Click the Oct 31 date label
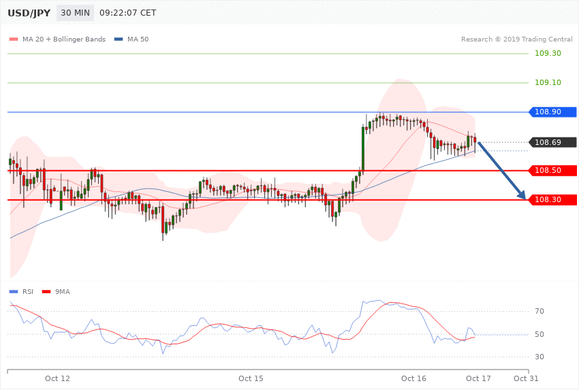579x392 pixels. (x=526, y=378)
